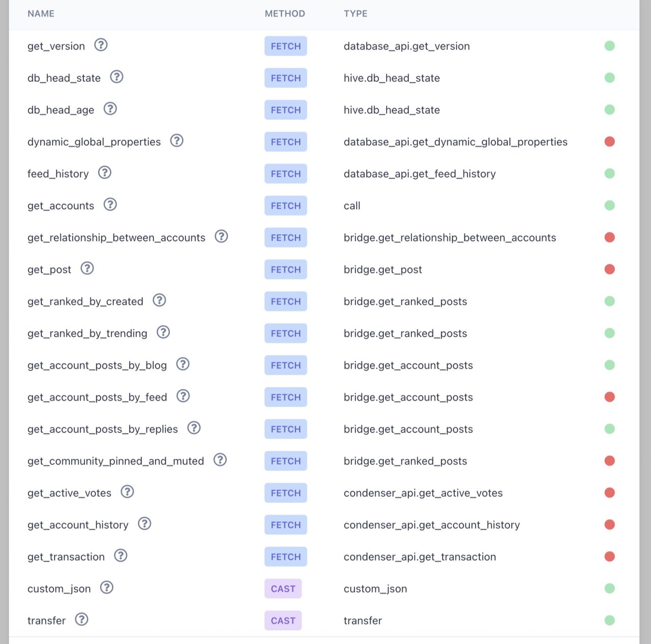Click FETCH badge in get_transaction row
The width and height of the screenshot is (651, 644).
286,557
